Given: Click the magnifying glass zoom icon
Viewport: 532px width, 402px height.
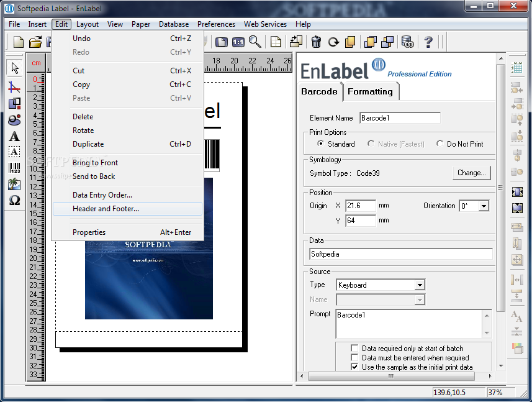Looking at the screenshot, I should [x=255, y=42].
